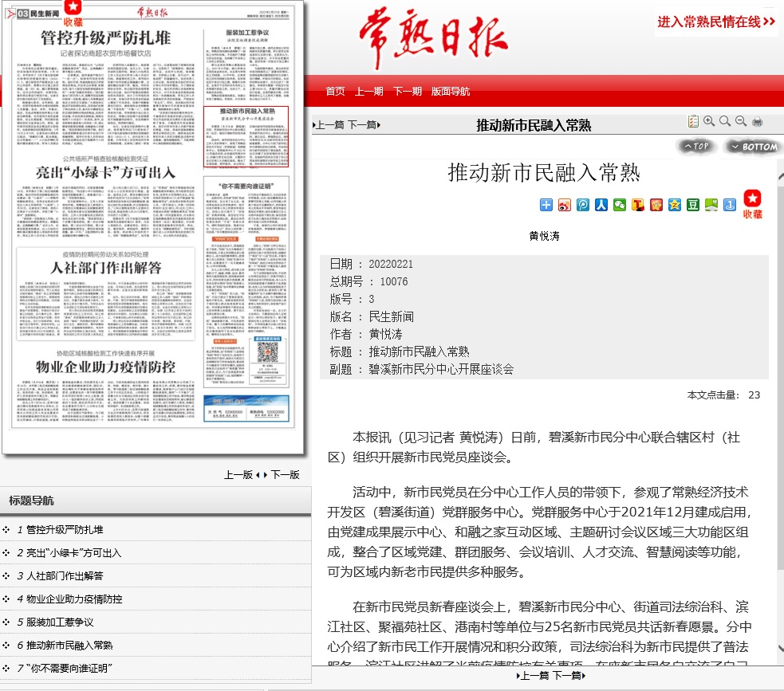Viewport: 784px width, 691px height.
Task: Go to 上一篇 in the article header bar
Action: (x=329, y=125)
